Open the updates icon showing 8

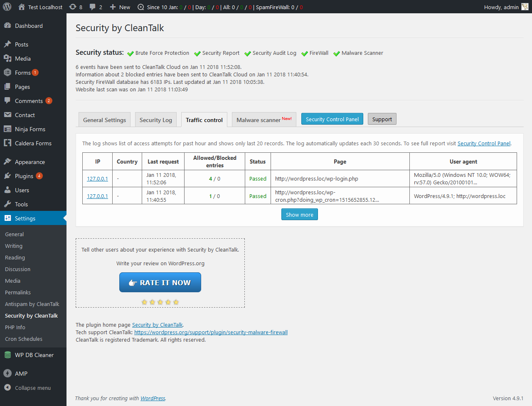tap(73, 7)
